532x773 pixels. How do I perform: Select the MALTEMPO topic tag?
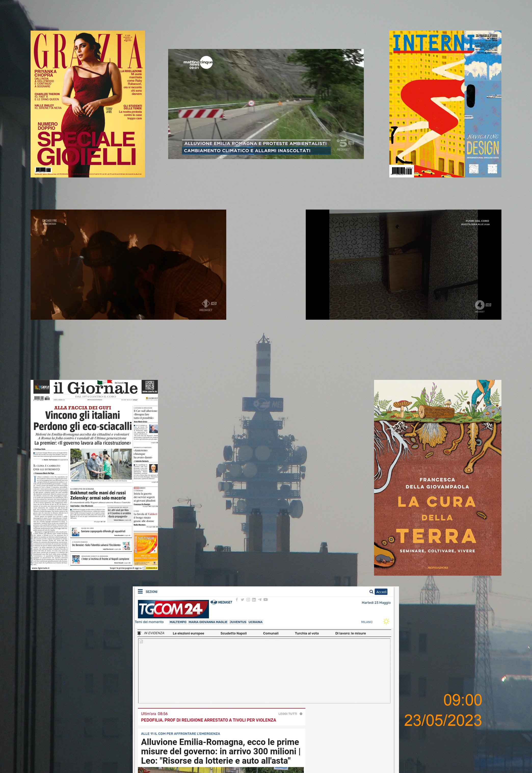tap(178, 622)
